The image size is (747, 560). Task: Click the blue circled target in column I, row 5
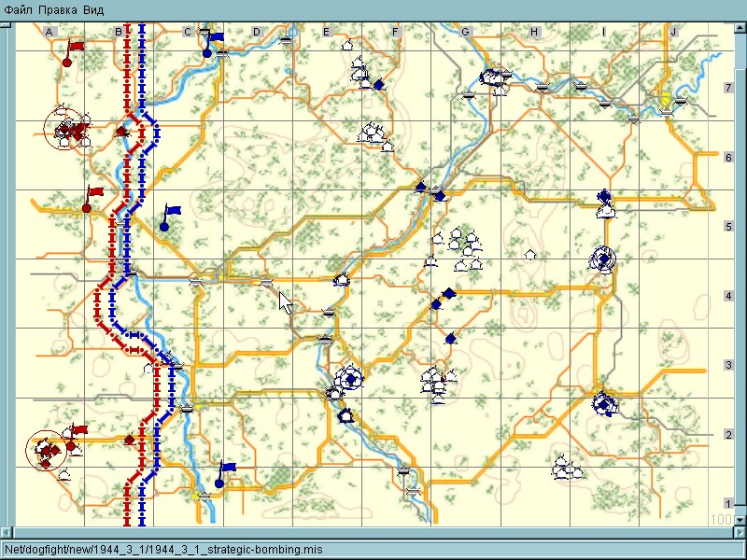pyautogui.click(x=603, y=260)
